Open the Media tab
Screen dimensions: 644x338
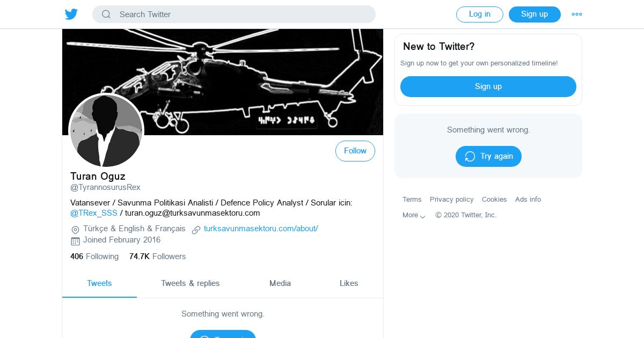point(280,283)
